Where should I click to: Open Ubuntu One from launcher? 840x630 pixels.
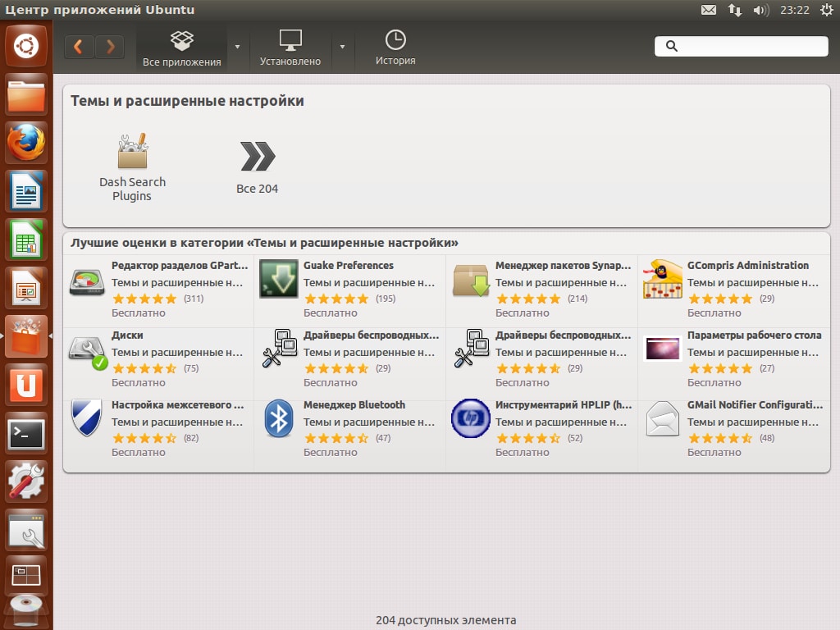26,385
